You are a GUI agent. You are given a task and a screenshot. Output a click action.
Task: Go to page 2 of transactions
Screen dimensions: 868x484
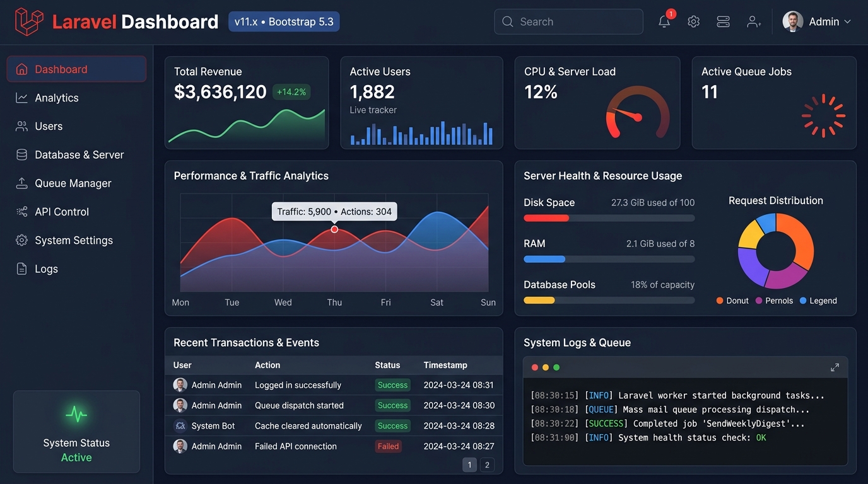coord(487,465)
